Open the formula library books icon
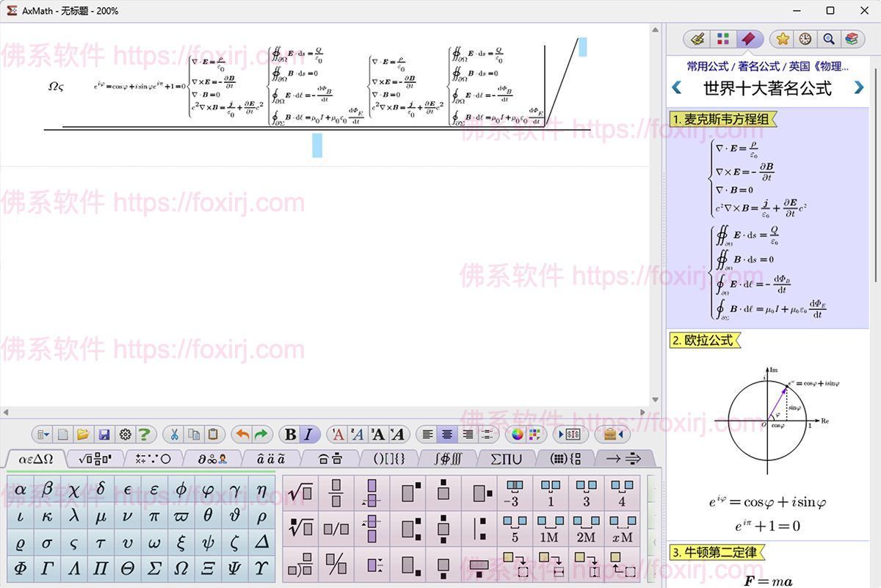Viewport: 881px width, 588px height. click(852, 38)
